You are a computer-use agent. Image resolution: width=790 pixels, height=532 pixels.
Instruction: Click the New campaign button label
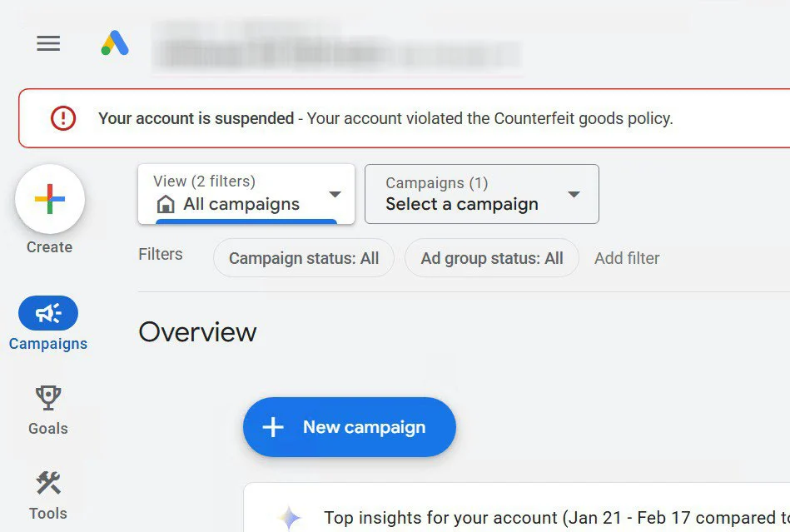coord(364,428)
